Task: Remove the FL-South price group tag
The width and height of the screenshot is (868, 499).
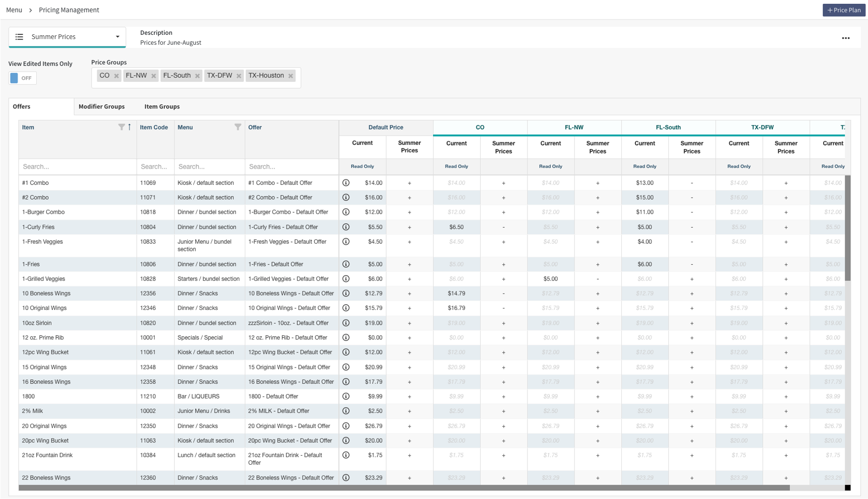Action: (x=197, y=76)
